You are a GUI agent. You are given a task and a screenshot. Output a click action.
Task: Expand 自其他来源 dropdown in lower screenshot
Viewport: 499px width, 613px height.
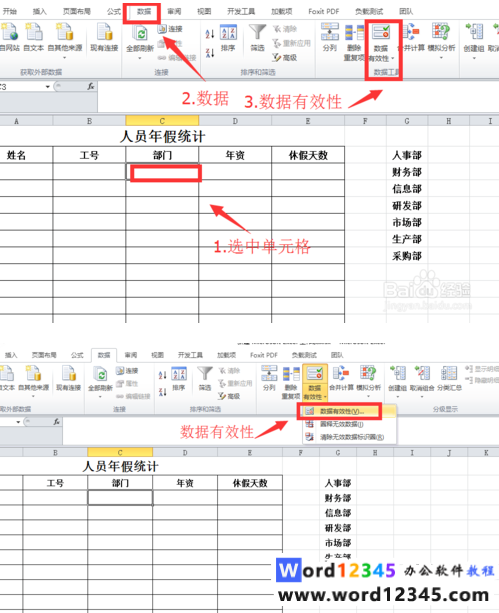[x=33, y=396]
